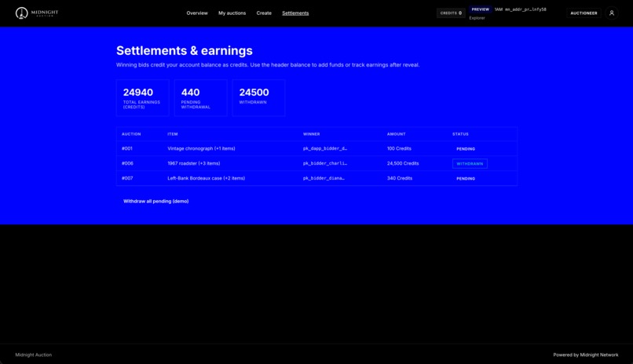Viewport: 633px width, 364px height.
Task: Open the Create menu item
Action: [264, 13]
